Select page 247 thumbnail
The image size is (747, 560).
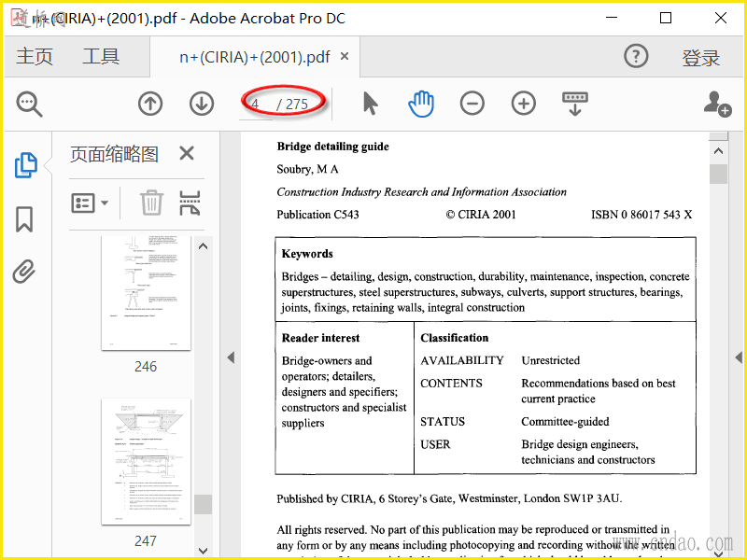point(146,461)
